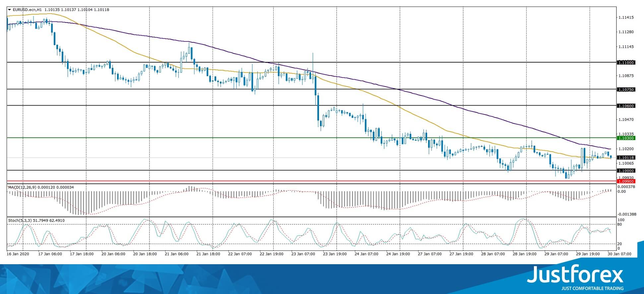Click the EURUSD.ecn,H1 chart title text
The image size is (644, 294).
click(x=27, y=10)
